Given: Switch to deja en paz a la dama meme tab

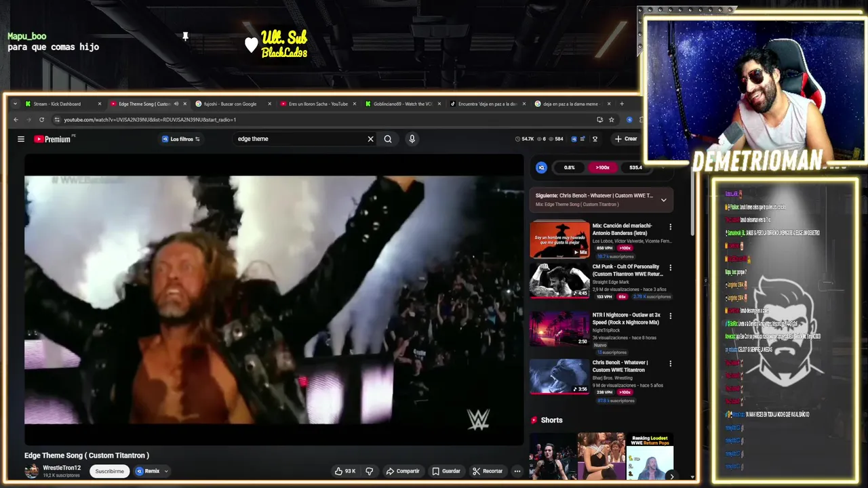Looking at the screenshot, I should 572,104.
